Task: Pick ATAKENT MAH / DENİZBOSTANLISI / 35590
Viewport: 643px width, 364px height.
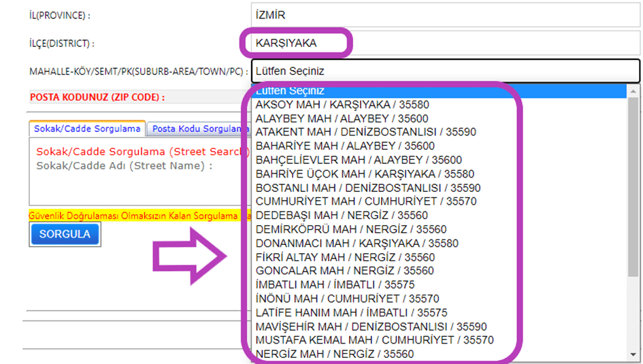Action: click(x=365, y=132)
